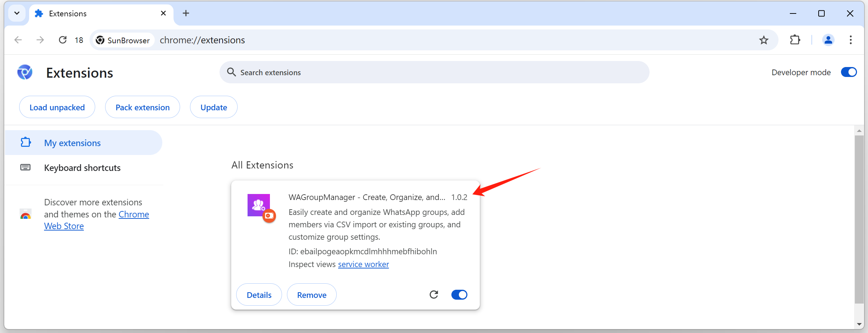Click the WAGroupManager extension icon
Viewport: 868px width, 333px height.
[259, 205]
